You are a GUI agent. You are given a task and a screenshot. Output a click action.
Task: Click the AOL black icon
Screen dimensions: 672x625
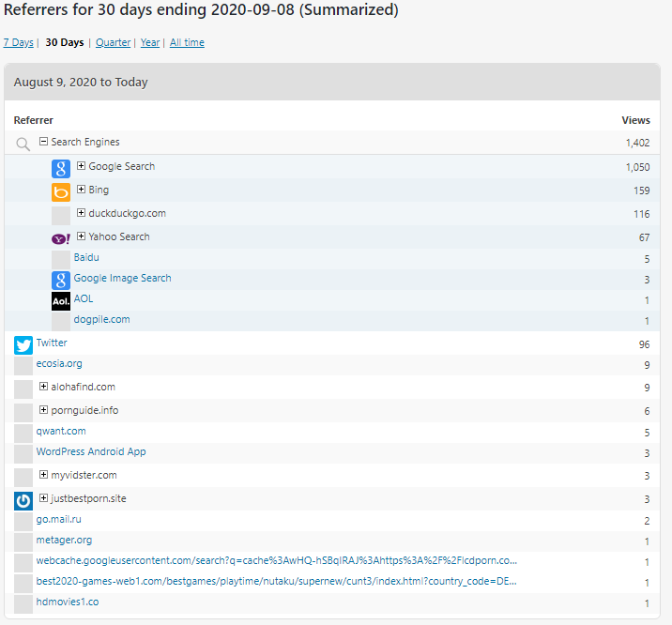click(x=61, y=301)
